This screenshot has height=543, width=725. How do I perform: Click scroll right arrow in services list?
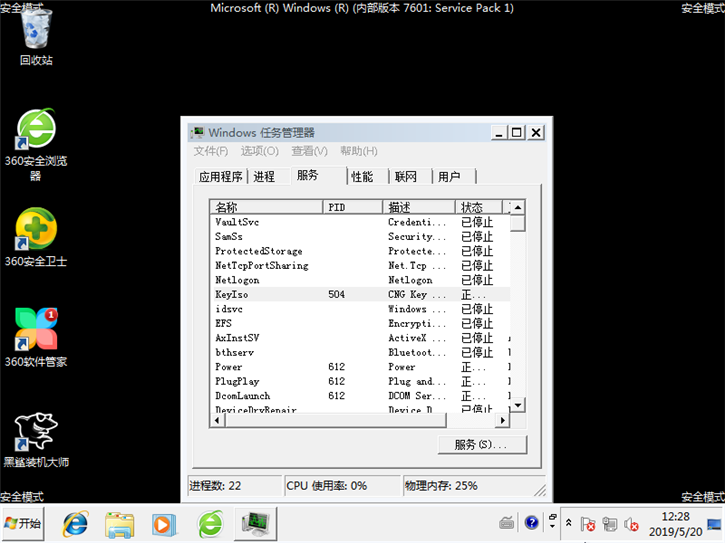(x=503, y=420)
